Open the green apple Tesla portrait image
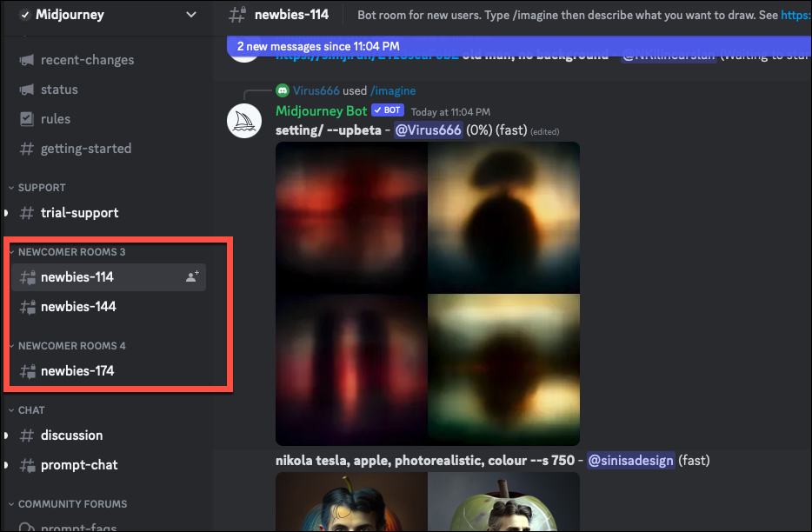This screenshot has height=532, width=812. pos(504,502)
